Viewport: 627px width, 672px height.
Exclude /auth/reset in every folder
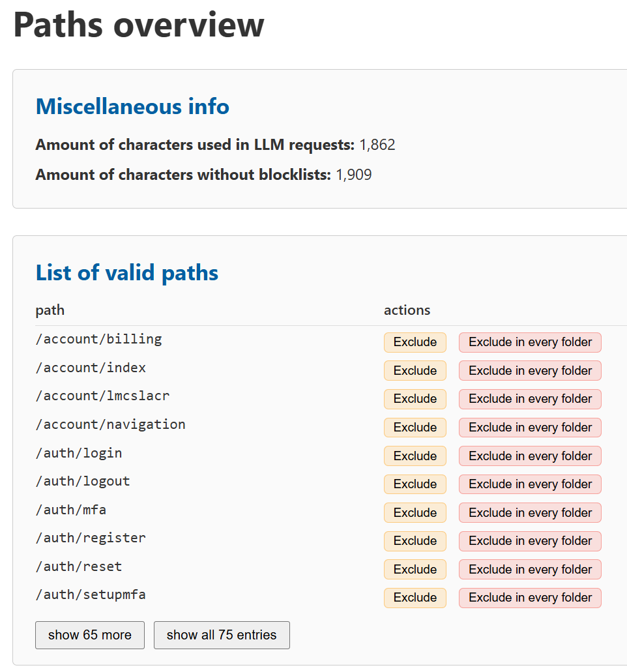[529, 569]
